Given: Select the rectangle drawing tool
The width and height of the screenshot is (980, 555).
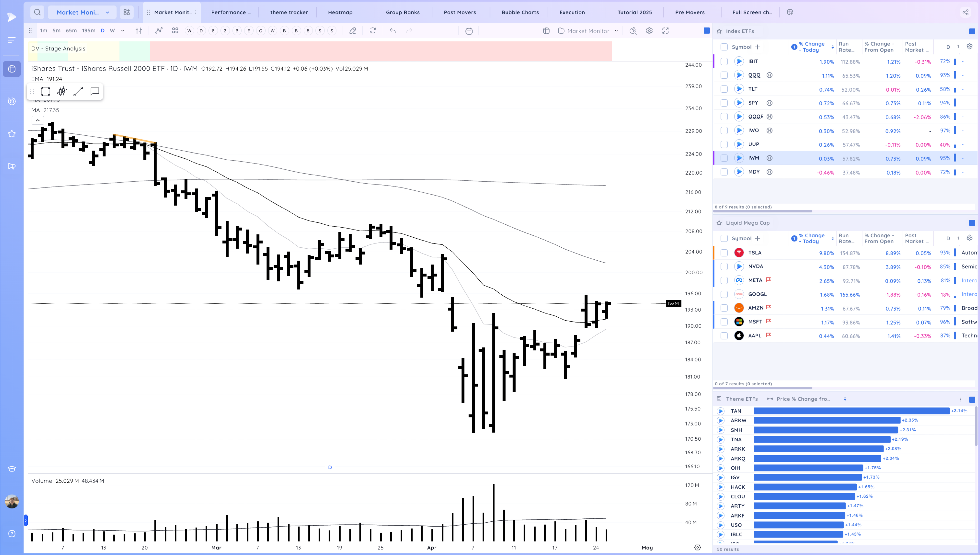Looking at the screenshot, I should pos(45,92).
